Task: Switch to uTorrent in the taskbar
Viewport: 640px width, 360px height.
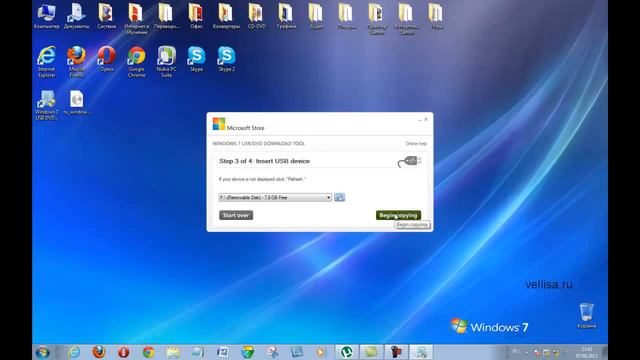Action: pyautogui.click(x=347, y=352)
